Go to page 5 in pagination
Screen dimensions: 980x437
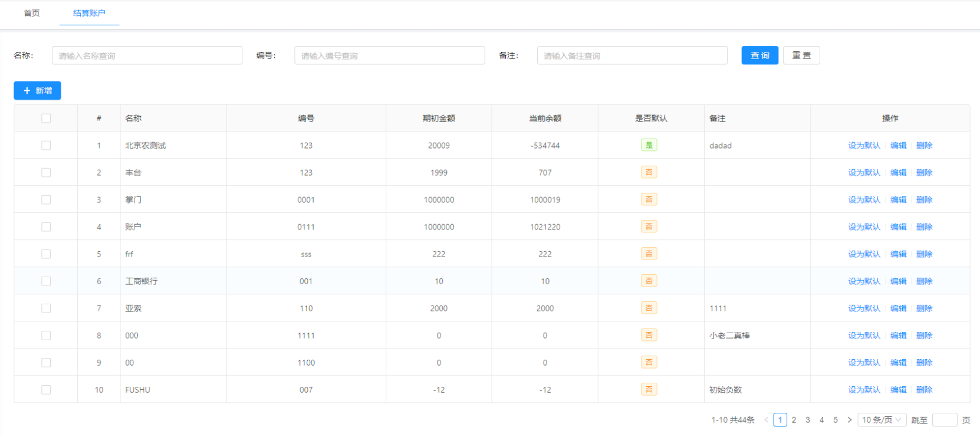(x=836, y=420)
